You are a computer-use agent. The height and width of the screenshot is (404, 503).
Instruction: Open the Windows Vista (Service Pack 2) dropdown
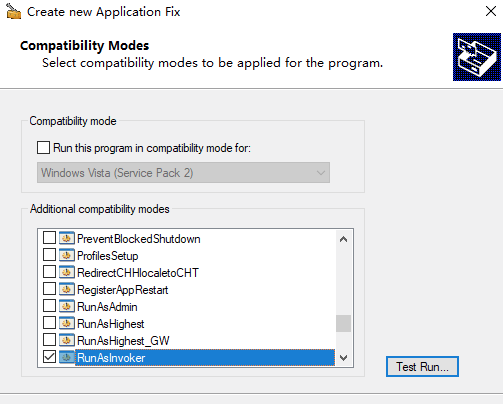tap(183, 173)
